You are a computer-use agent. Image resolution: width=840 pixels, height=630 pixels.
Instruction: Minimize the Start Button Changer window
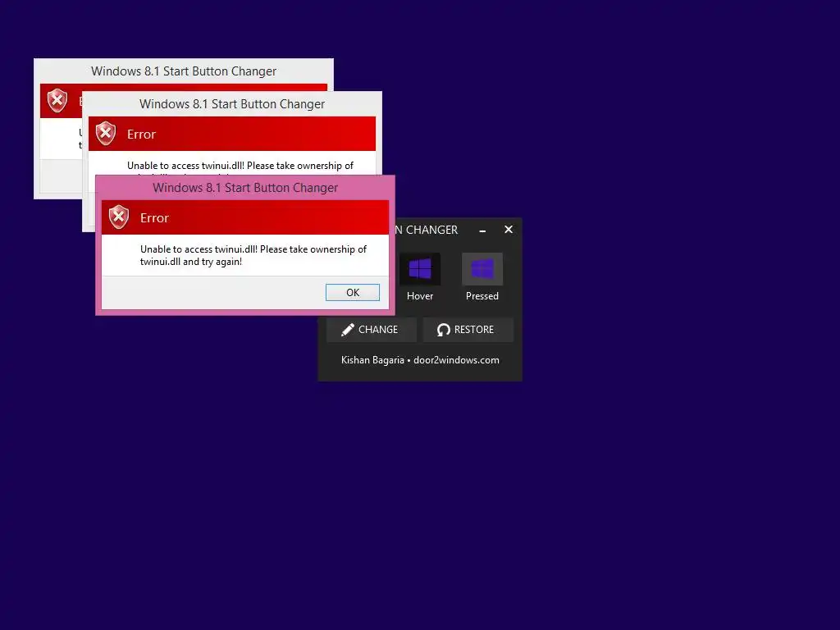coord(482,231)
